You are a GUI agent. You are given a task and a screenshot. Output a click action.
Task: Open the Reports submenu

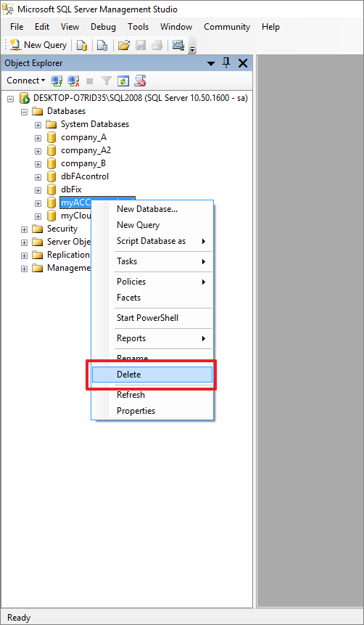[x=152, y=338]
